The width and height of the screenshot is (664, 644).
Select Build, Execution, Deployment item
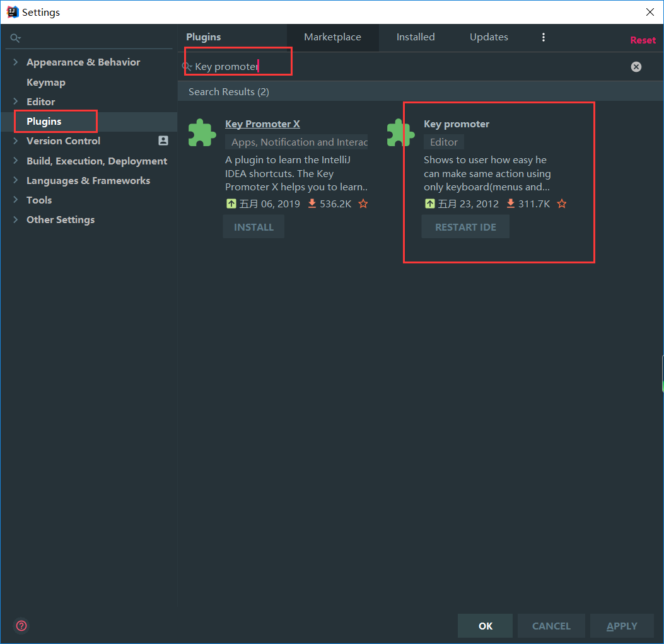pos(97,161)
